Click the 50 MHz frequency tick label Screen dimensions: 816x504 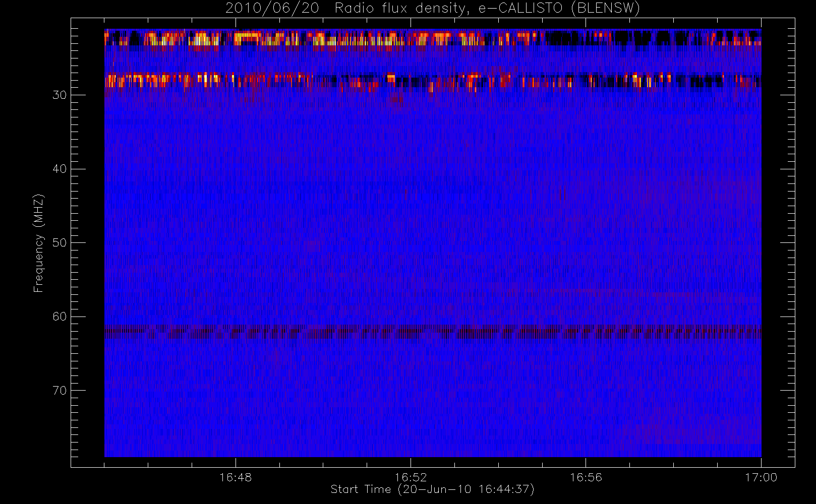(x=60, y=243)
